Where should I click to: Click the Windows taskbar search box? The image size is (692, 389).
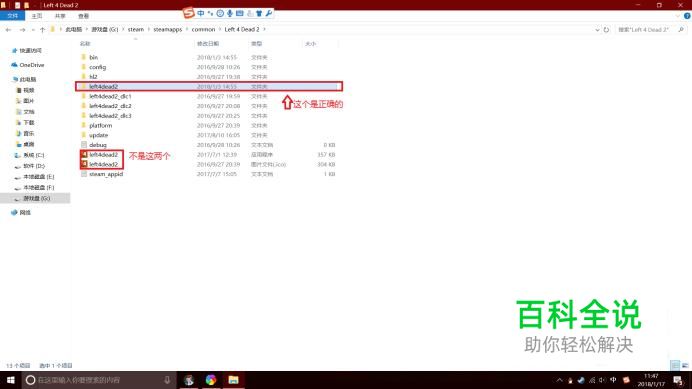pyautogui.click(x=99, y=380)
